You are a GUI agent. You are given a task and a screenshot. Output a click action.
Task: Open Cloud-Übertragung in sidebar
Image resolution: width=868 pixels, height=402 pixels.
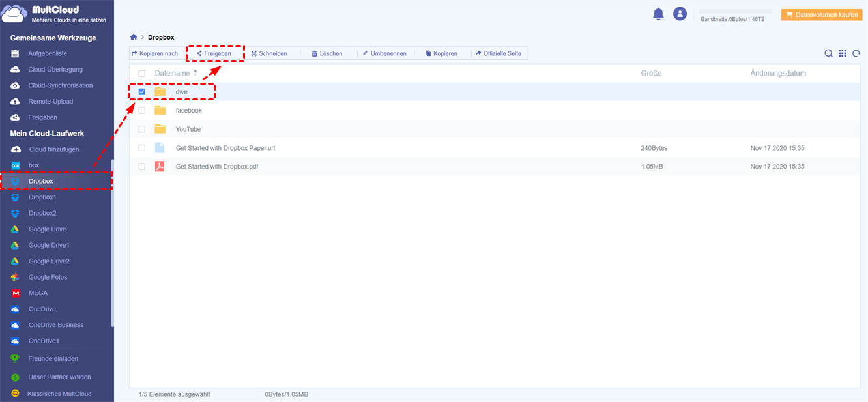[55, 70]
